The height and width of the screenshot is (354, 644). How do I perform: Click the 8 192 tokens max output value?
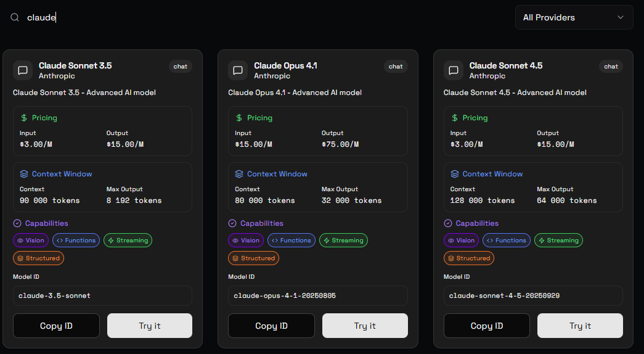(x=134, y=200)
